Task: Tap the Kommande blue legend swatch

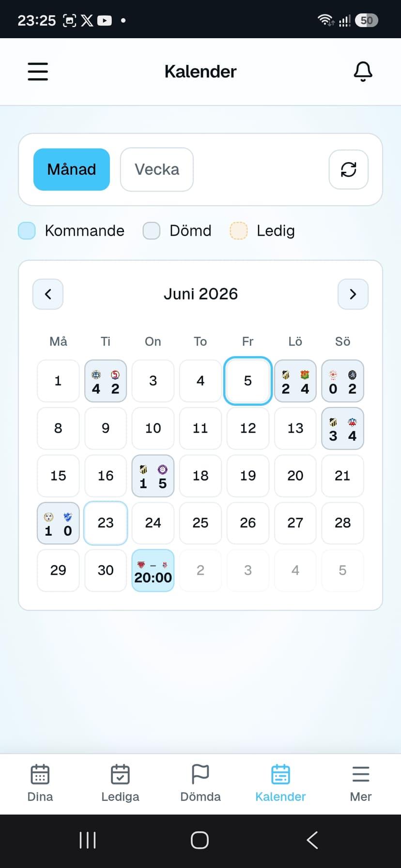Action: click(x=27, y=231)
